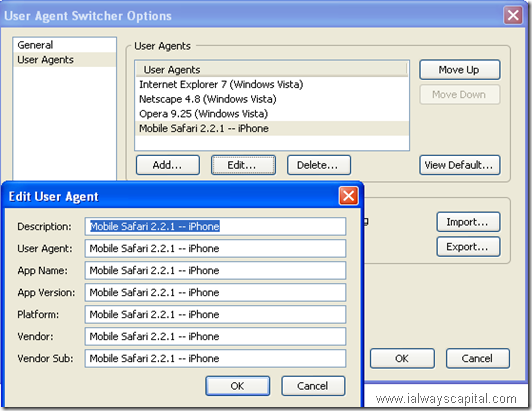
Task: Click OK in the Options window
Action: (x=402, y=358)
